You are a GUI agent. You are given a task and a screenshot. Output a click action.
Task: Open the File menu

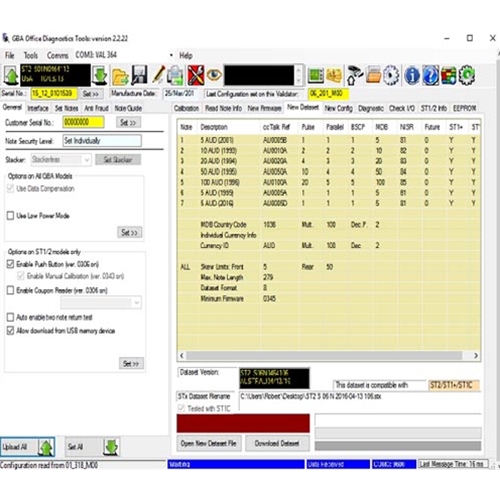click(10, 55)
